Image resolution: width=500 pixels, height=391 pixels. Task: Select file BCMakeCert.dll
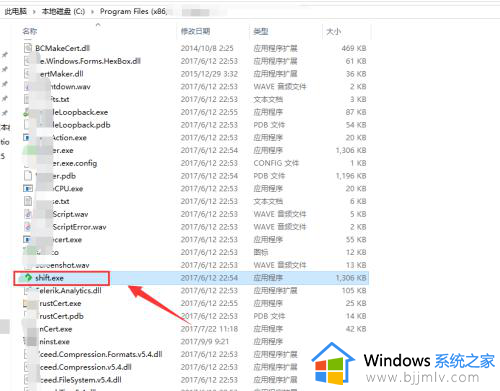point(63,48)
